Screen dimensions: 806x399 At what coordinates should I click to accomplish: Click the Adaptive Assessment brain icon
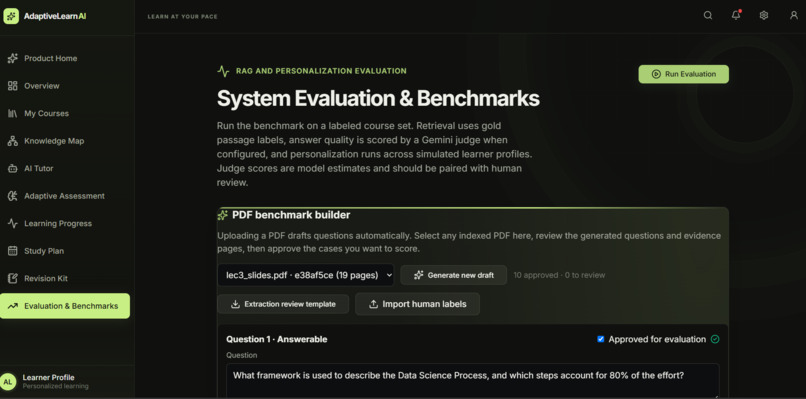tap(12, 196)
